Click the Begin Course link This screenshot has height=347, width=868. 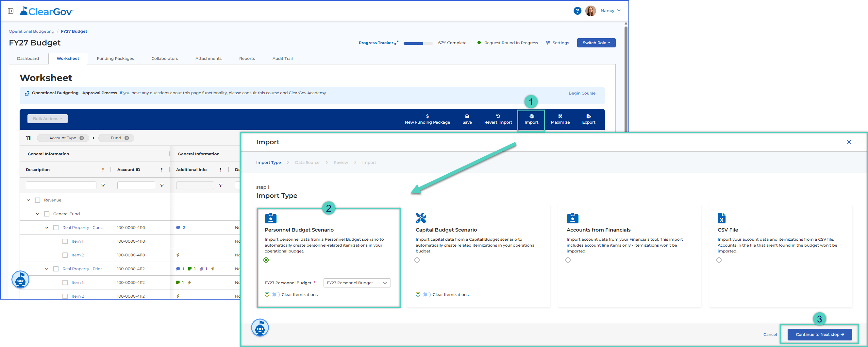tap(582, 93)
